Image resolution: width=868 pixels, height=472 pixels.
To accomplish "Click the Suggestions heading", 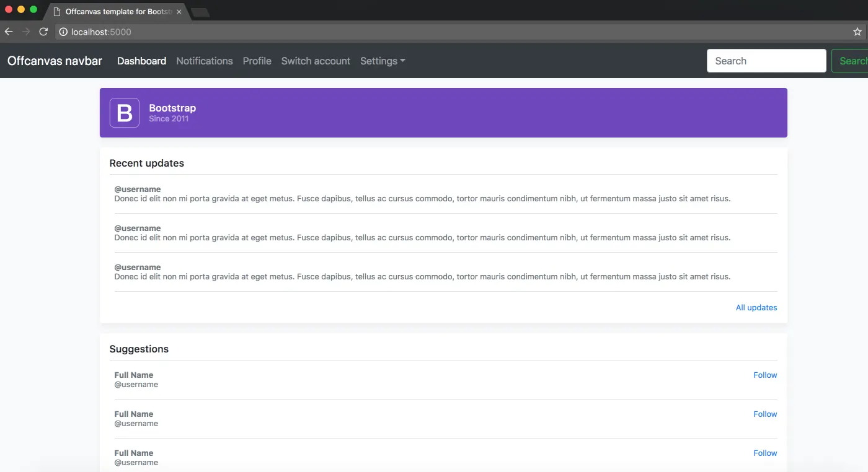I will tap(139, 349).
